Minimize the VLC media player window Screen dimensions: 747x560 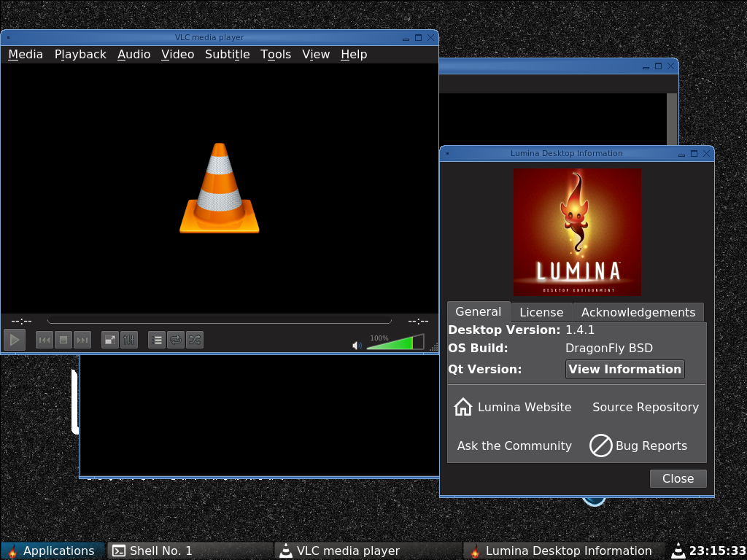[x=406, y=39]
